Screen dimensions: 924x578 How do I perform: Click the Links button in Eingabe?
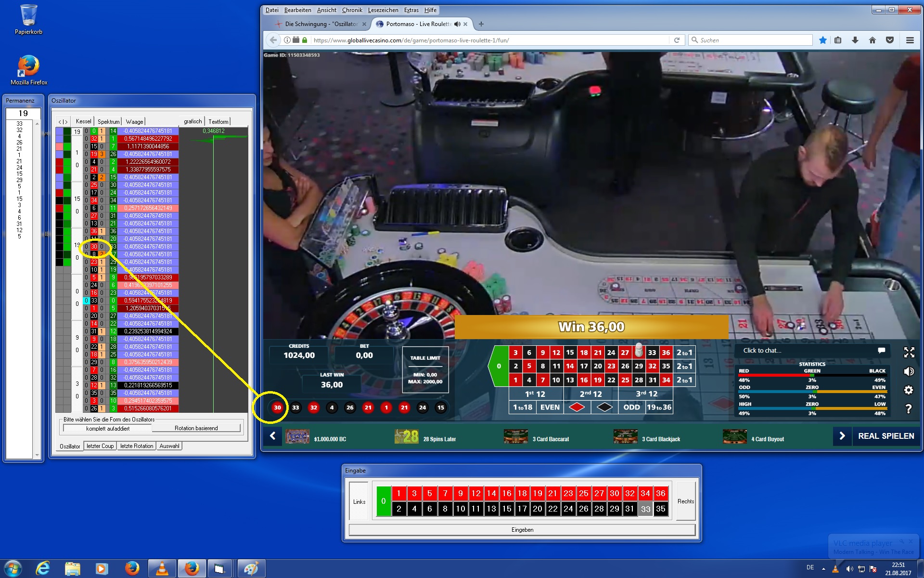pos(359,501)
